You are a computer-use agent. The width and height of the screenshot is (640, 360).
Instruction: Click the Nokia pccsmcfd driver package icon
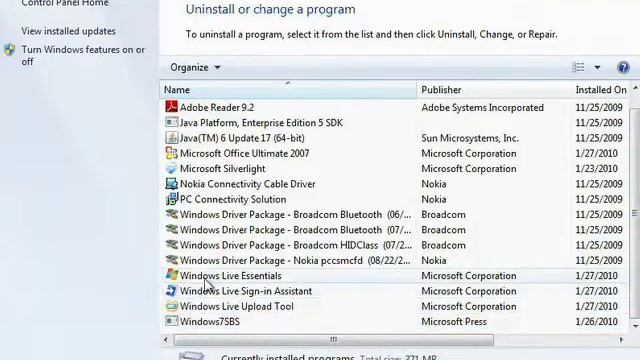(x=171, y=260)
